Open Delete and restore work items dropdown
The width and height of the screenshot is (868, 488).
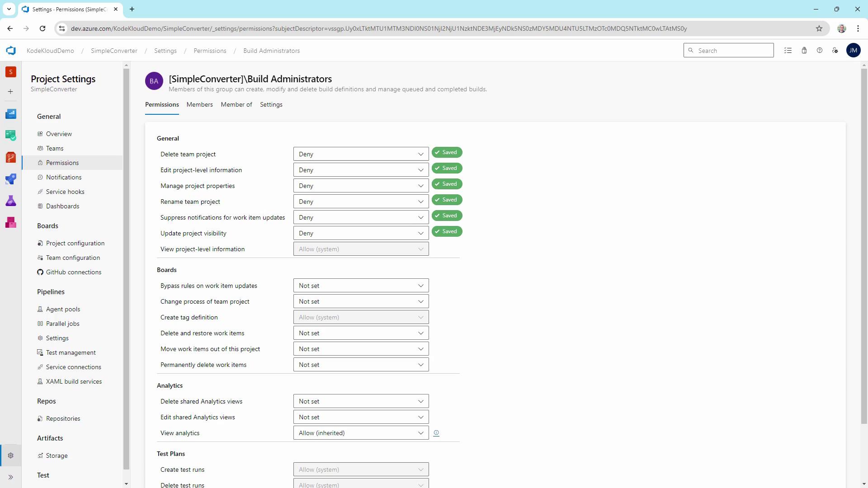pyautogui.click(x=361, y=333)
